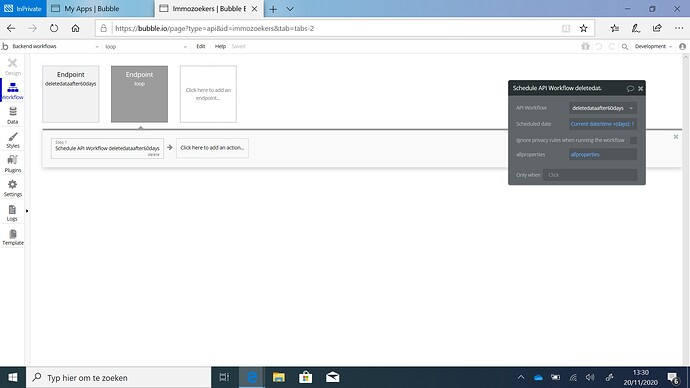Open the Windows Start menu

(13, 377)
